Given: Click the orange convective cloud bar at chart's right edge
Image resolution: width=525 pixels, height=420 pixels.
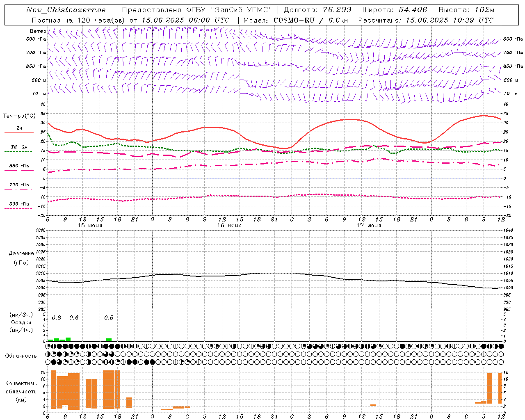Looking at the screenshot, I should pos(500,388).
